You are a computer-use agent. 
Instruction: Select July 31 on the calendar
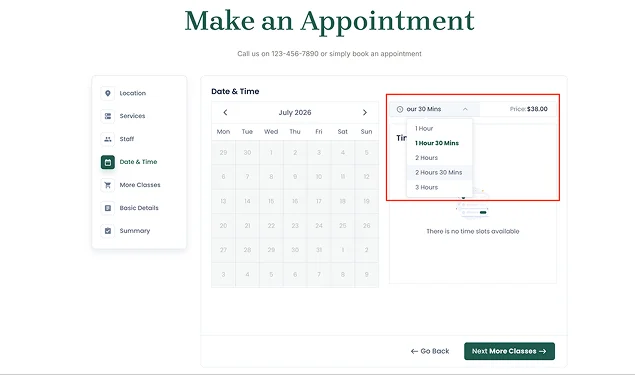click(x=319, y=250)
